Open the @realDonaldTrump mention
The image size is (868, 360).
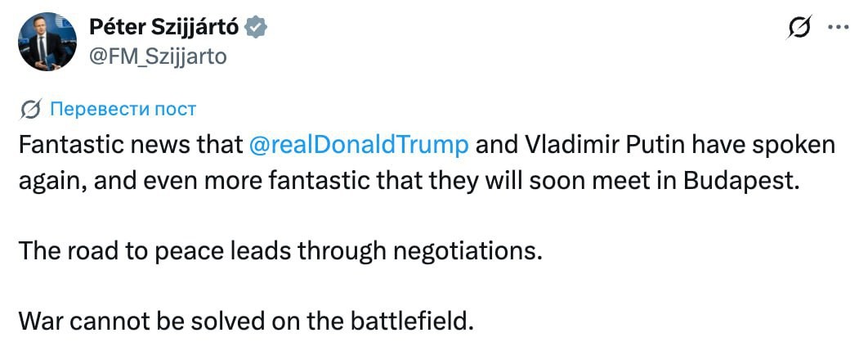point(358,145)
